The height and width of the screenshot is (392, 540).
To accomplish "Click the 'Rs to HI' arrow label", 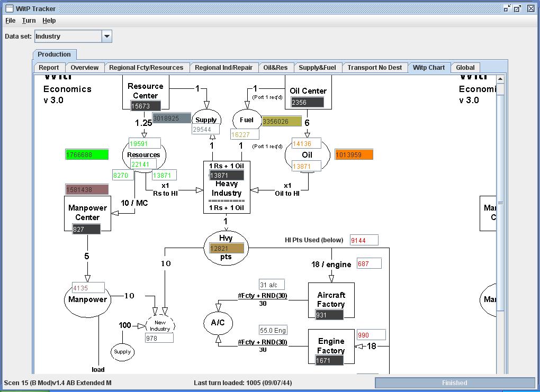I will (x=165, y=193).
